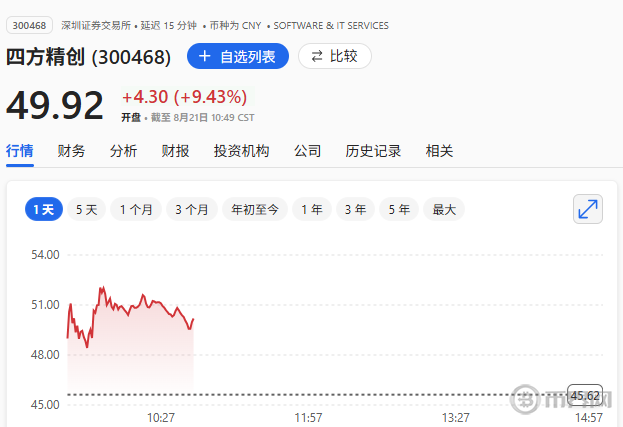This screenshot has width=623, height=427.
Task: Open the 相关 tab
Action: click(x=439, y=151)
